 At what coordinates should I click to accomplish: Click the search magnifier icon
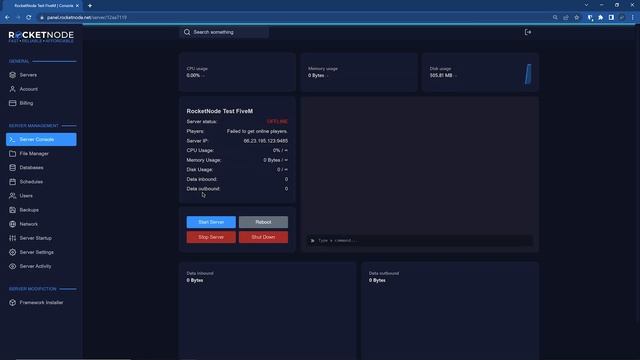pos(187,32)
